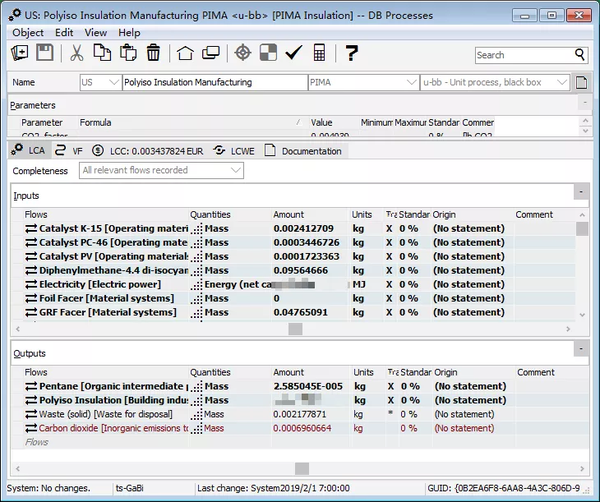
Task: Collapse the Parameters section
Action: pos(585,103)
